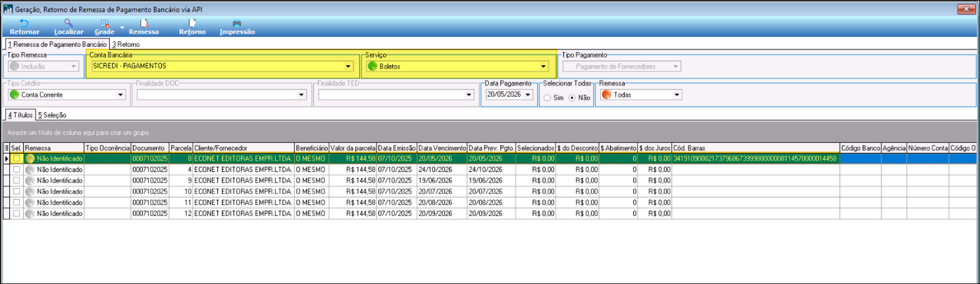Sort by the Documento column header
Viewport: 980px width, 284px height.
pyautogui.click(x=149, y=148)
